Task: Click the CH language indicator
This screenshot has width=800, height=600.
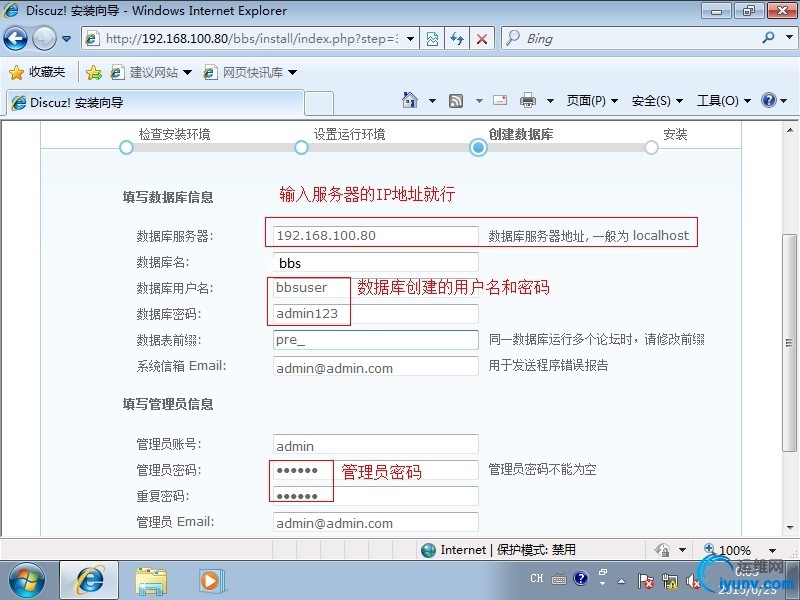Action: point(536,579)
